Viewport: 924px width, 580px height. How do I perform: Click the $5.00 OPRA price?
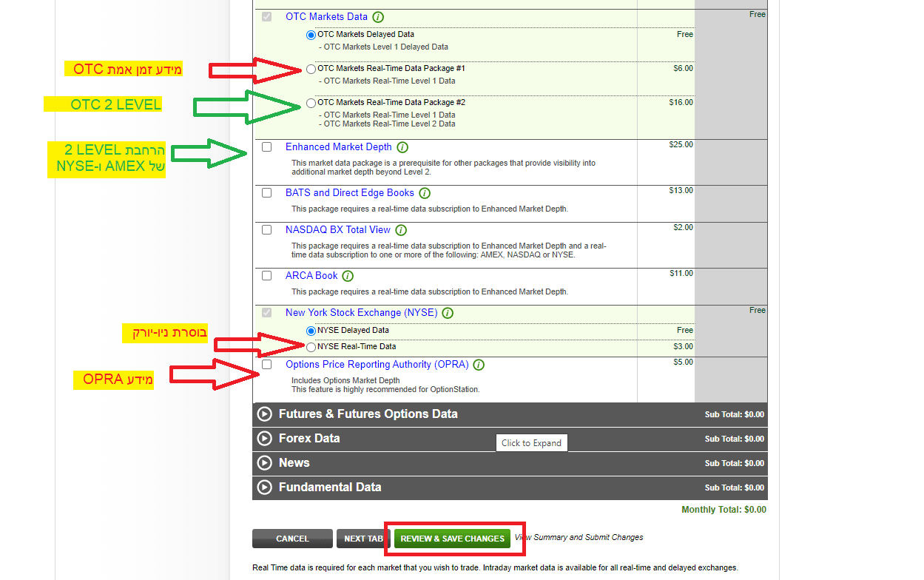point(684,362)
